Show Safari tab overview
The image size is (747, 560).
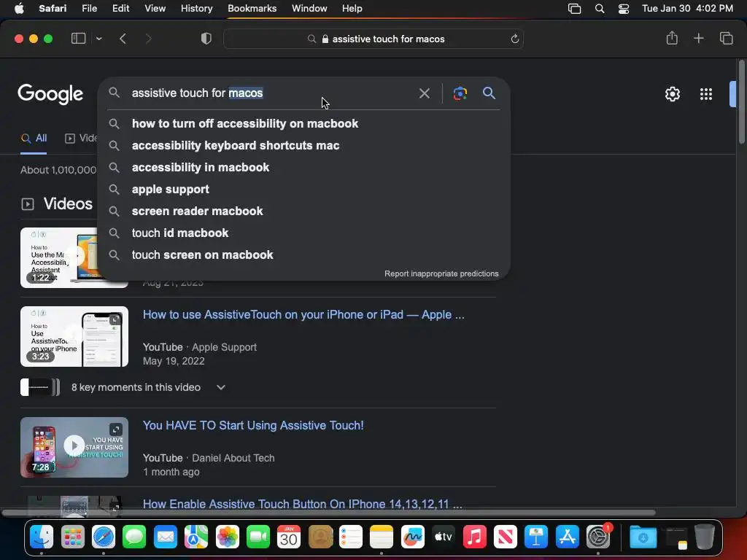[726, 38]
